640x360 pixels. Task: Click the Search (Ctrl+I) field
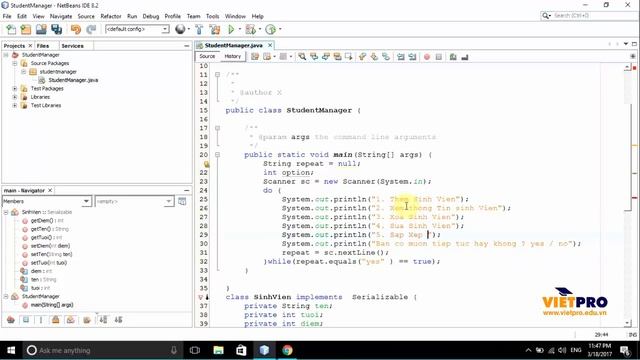click(x=590, y=16)
